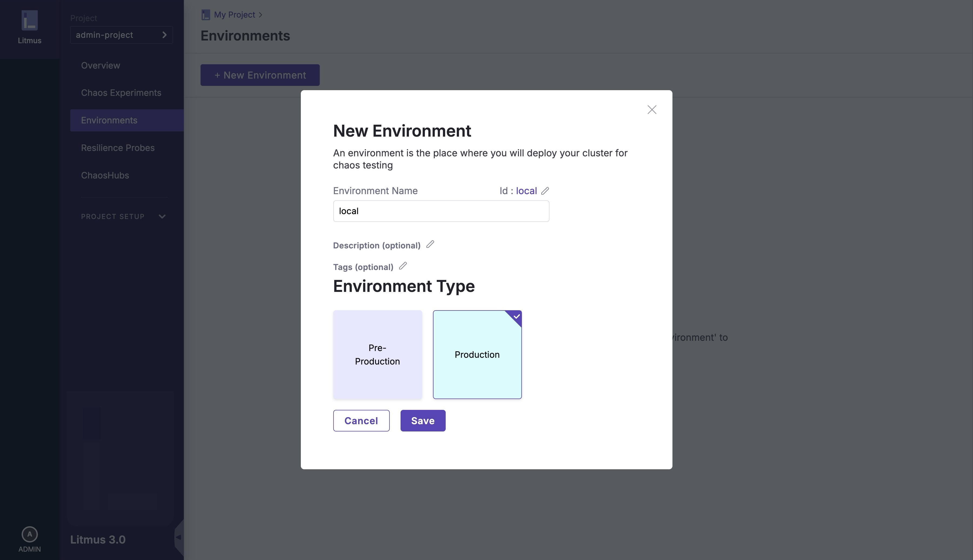Expand the My Project breadcrumb chevron
973x560 pixels.
(x=261, y=15)
